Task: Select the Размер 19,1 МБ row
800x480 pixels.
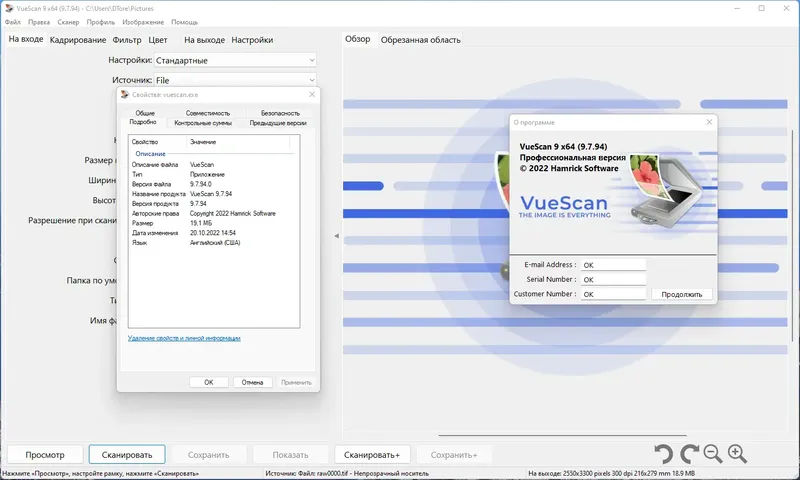Action: click(x=213, y=223)
